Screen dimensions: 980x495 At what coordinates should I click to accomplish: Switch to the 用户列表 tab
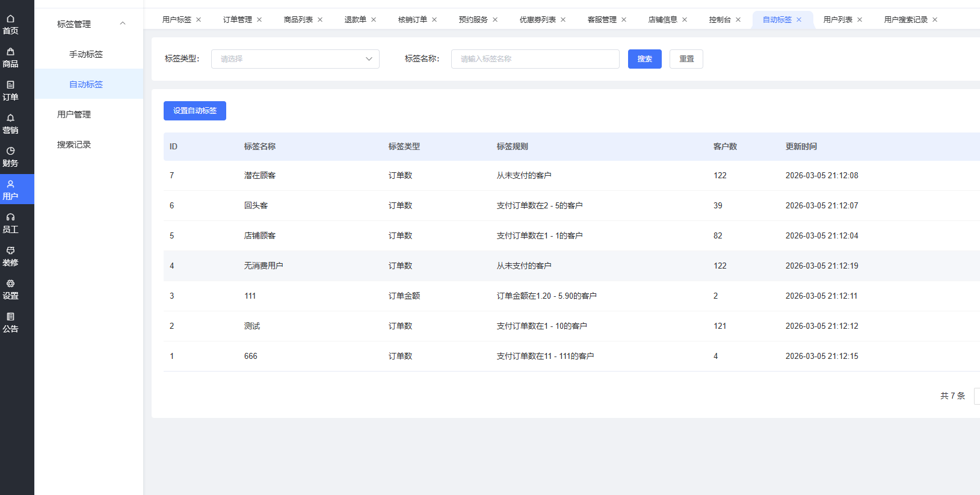[x=837, y=20]
